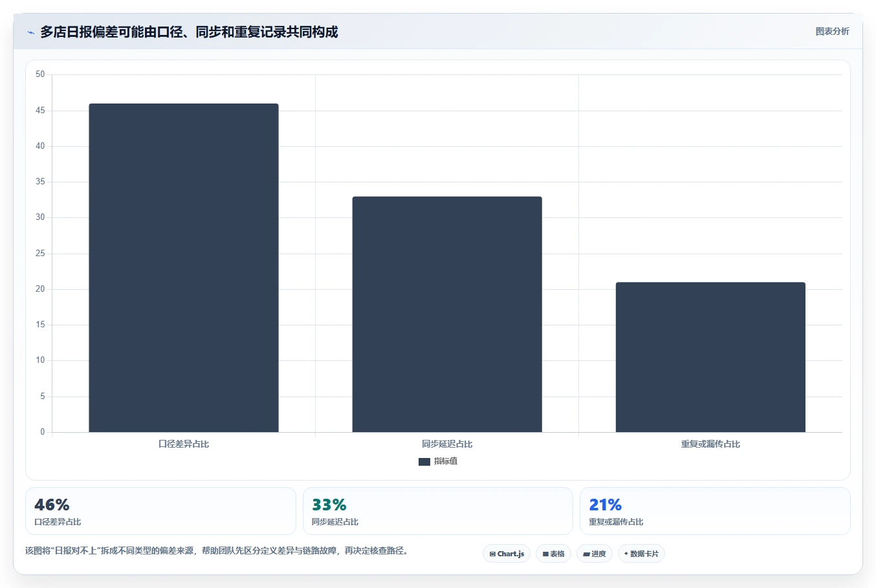Click the chart title 多店日报偏差 heading
The image size is (876, 588).
[189, 32]
